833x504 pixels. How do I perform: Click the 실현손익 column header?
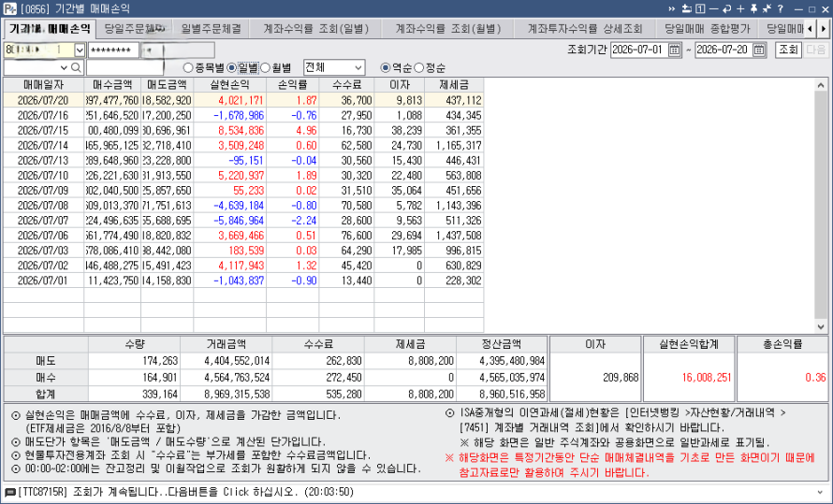pyautogui.click(x=229, y=85)
